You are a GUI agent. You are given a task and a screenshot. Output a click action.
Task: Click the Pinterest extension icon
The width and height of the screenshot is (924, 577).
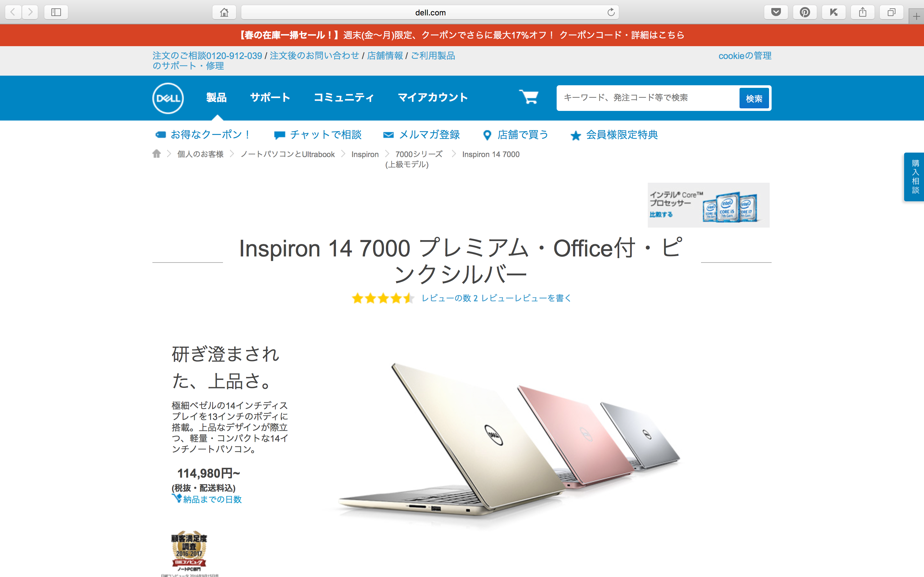pyautogui.click(x=805, y=12)
